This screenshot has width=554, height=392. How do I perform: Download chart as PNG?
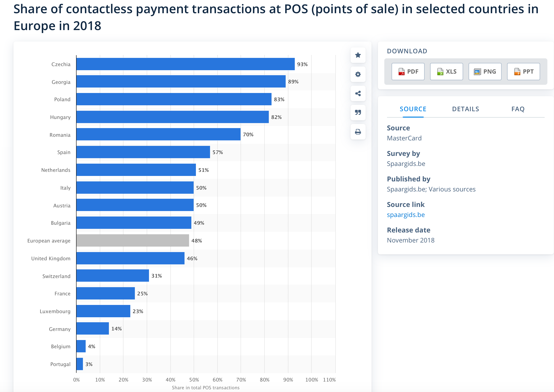click(x=485, y=72)
